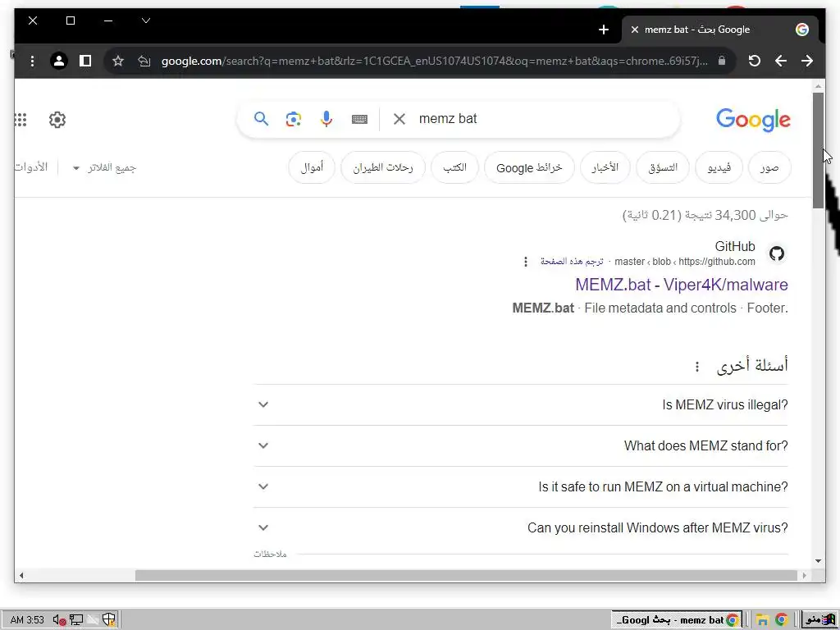Click the network tray icon
840x630 pixels.
(76, 620)
